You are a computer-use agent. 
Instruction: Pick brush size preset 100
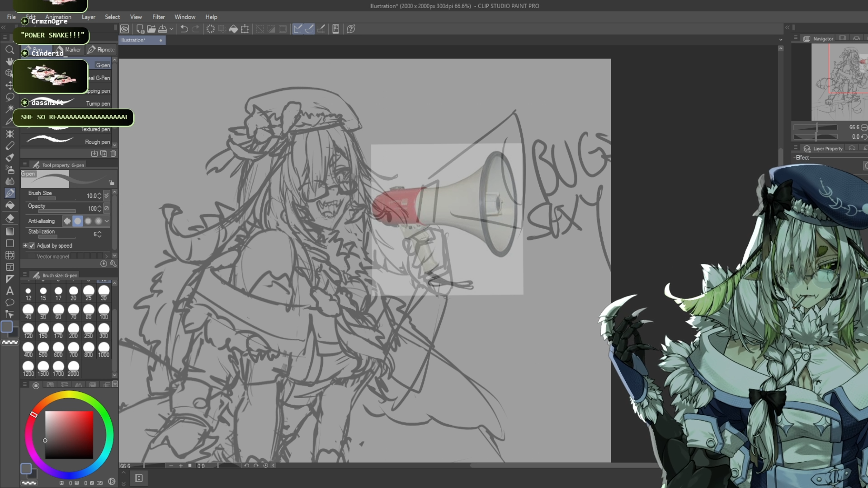coord(104,311)
